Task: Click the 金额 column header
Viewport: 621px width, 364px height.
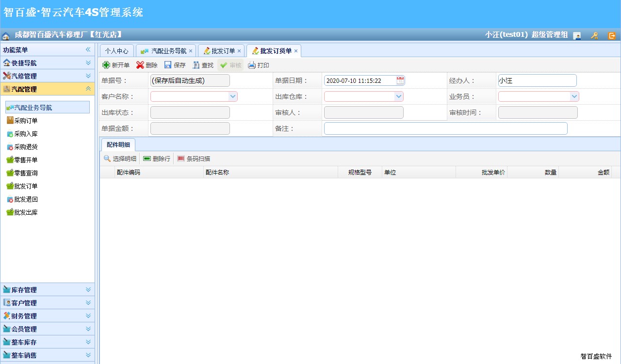Action: [x=585, y=172]
